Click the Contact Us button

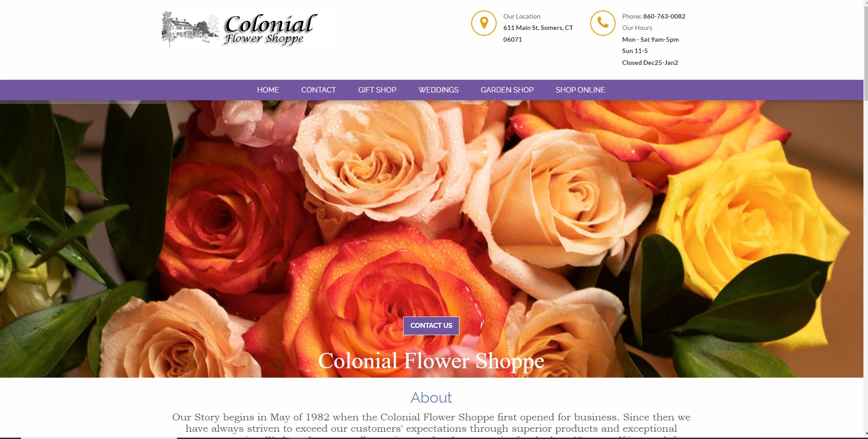click(431, 326)
